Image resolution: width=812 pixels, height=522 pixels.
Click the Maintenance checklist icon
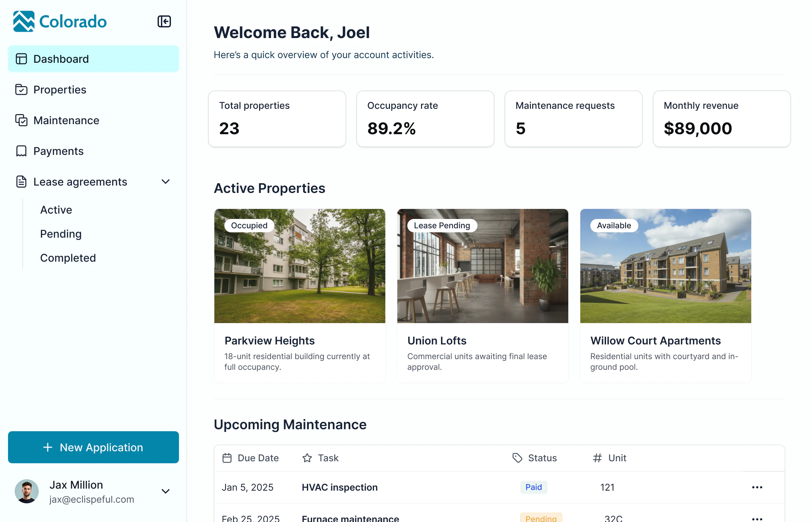[21, 120]
